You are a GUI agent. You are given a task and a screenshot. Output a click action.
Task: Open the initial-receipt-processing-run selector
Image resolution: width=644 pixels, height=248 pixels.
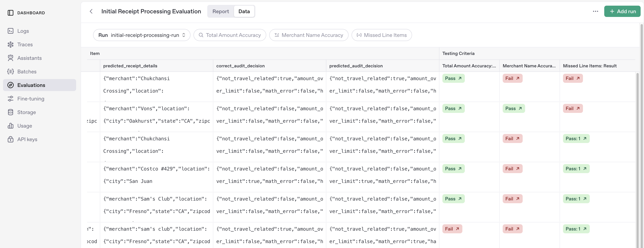(x=141, y=35)
